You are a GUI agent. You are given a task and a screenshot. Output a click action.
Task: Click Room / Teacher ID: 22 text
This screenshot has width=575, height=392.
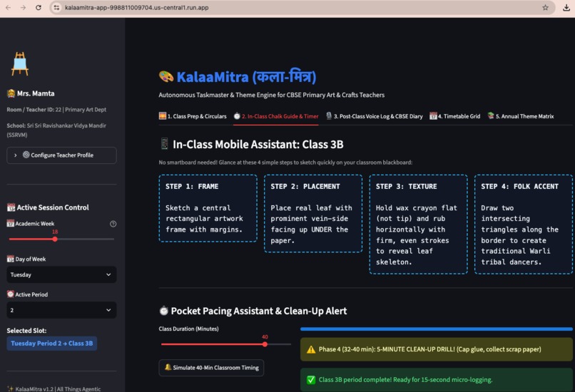coord(56,110)
